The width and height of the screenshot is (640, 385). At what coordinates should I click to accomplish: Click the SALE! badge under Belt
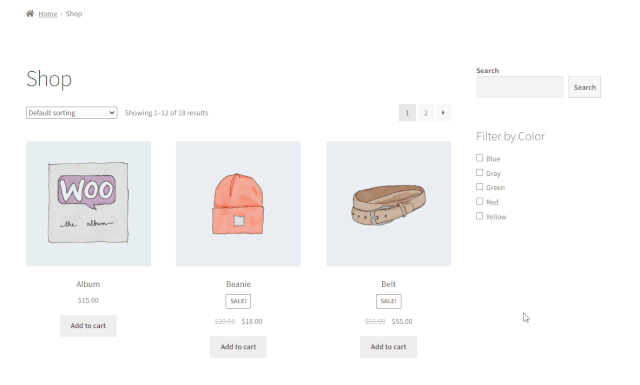389,301
